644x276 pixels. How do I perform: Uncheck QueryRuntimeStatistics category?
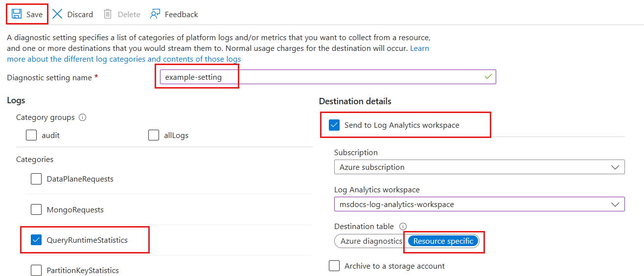36,240
